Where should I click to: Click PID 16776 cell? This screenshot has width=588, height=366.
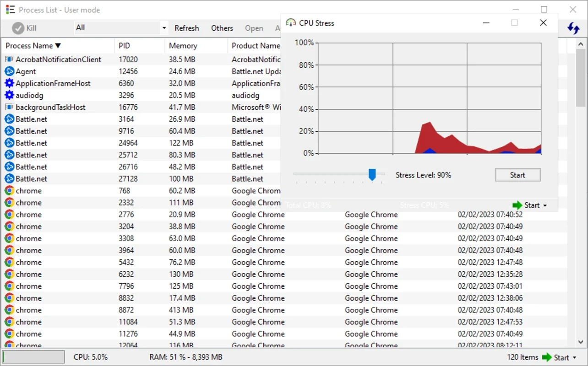pyautogui.click(x=128, y=107)
